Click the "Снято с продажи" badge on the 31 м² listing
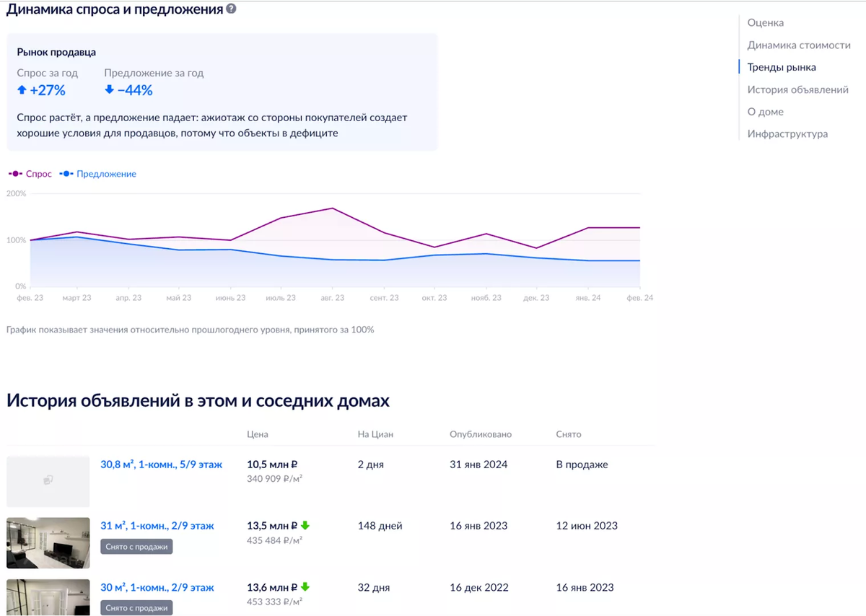This screenshot has height=616, width=866. (x=136, y=546)
